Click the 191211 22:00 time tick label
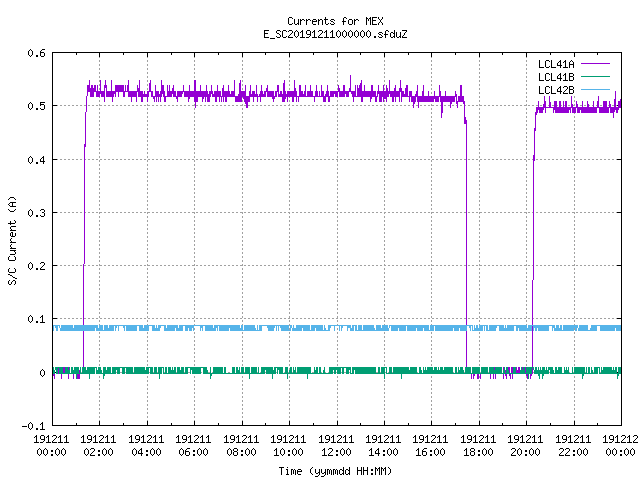 (x=573, y=446)
